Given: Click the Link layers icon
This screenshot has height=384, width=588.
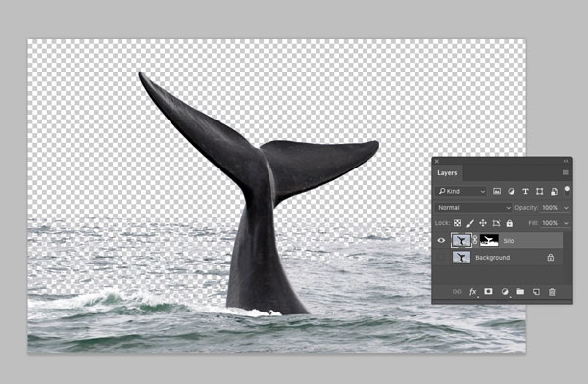Looking at the screenshot, I should pos(457,291).
